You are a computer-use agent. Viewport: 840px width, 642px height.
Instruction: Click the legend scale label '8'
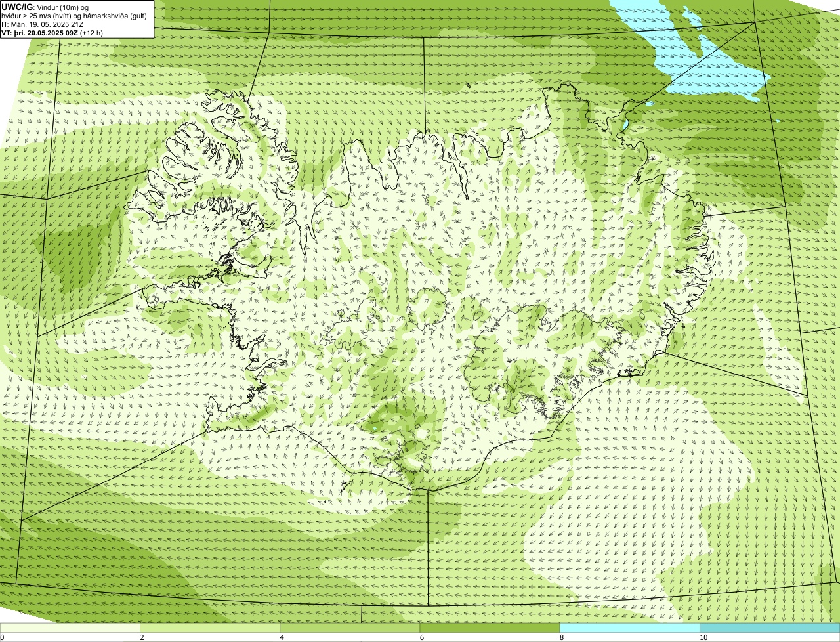pos(561,637)
